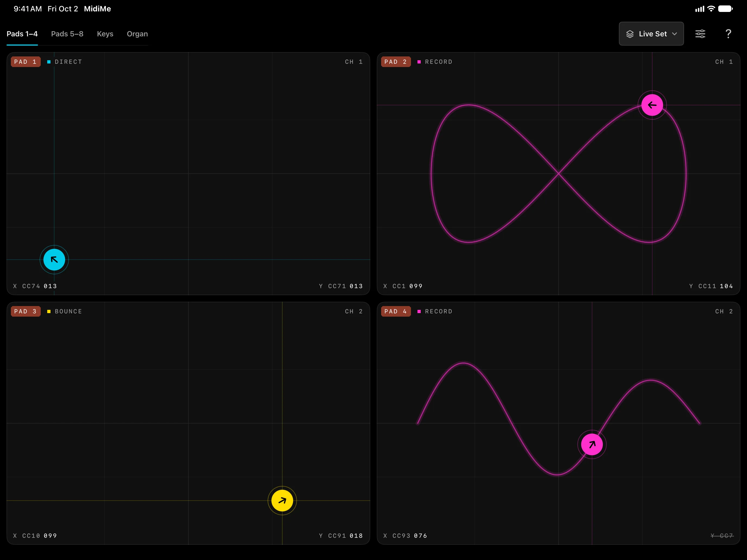Viewport: 747px width, 560px height.
Task: Click Pad 2 channel label CH 1
Action: click(x=724, y=62)
